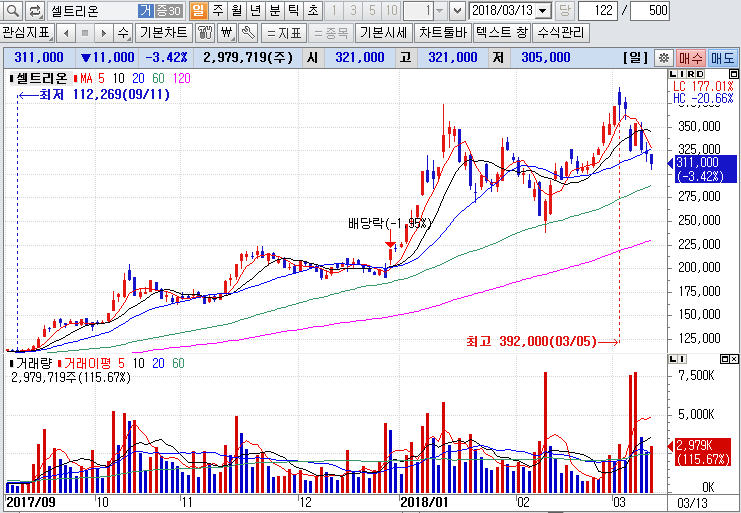This screenshot has height=513, width=741.
Task: Switch chart to monthly 월 period
Action: tap(236, 11)
